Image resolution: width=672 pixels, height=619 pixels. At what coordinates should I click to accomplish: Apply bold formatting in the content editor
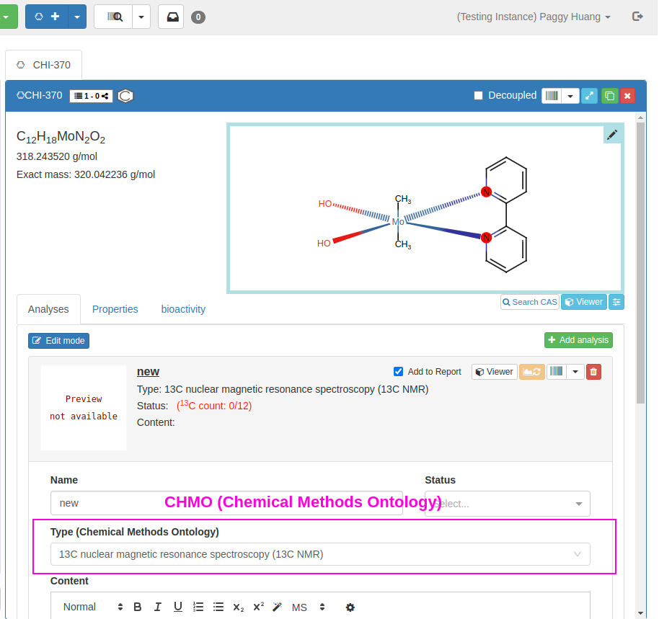pyautogui.click(x=138, y=607)
